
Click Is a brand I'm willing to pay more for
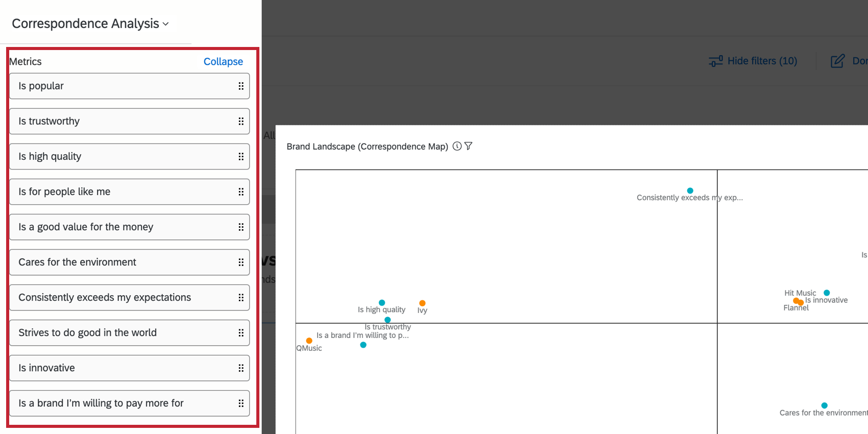pyautogui.click(x=130, y=403)
